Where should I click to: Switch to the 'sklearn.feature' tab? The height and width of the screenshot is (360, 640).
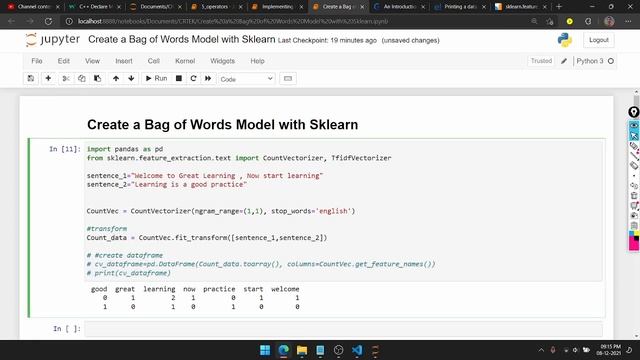[521, 7]
